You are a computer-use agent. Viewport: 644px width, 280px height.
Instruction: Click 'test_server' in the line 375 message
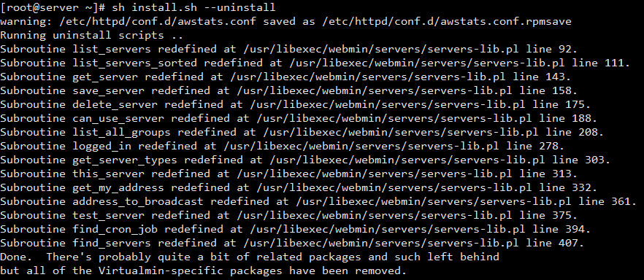click(x=108, y=215)
